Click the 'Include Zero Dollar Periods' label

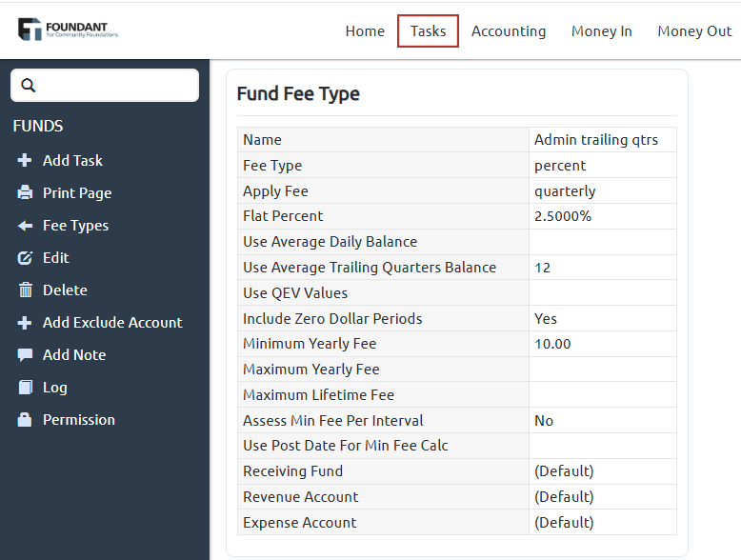332,319
